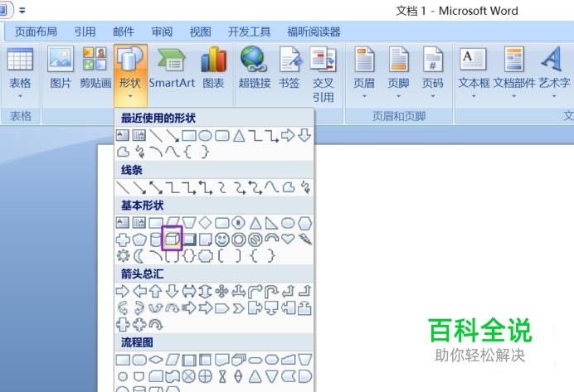Choose the oval in 最近使用的形状

tap(205, 136)
